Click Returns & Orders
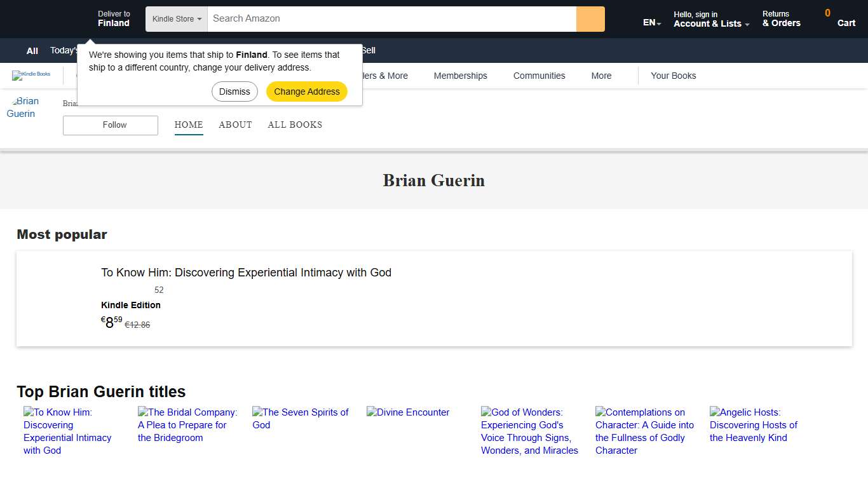This screenshot has height=488, width=868. [781, 18]
